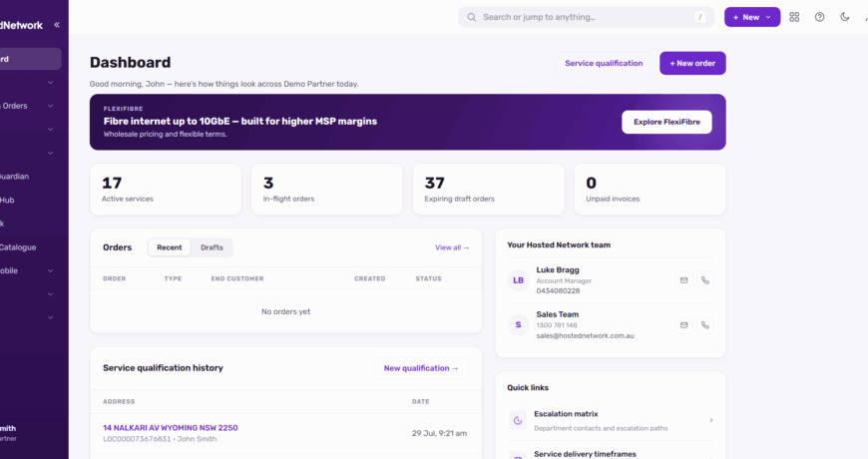Click Explore FlexiFibre in the banner
The image size is (868, 459).
point(667,122)
